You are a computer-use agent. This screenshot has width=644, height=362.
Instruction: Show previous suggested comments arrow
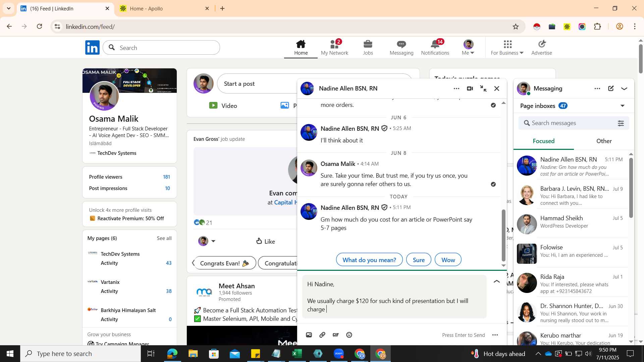(x=193, y=263)
